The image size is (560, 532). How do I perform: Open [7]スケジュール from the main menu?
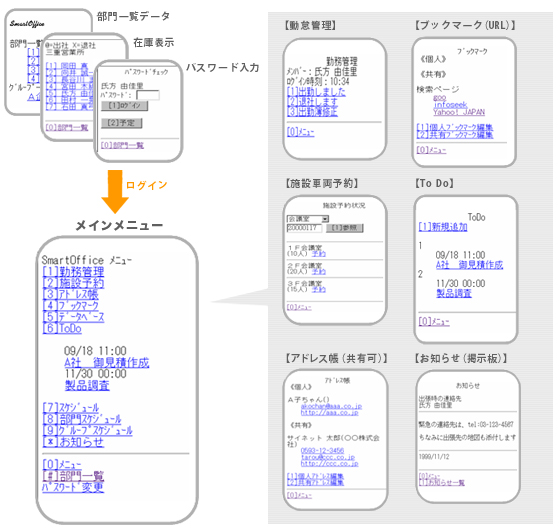(x=71, y=407)
